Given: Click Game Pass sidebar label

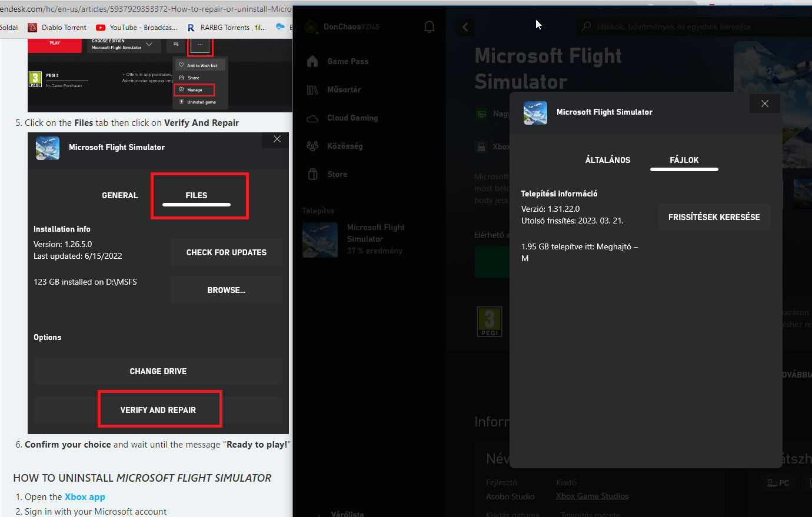Looking at the screenshot, I should [x=348, y=61].
